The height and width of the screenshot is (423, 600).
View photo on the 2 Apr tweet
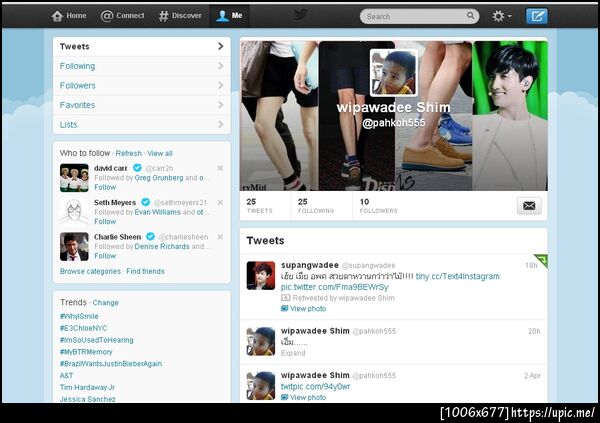[308, 397]
